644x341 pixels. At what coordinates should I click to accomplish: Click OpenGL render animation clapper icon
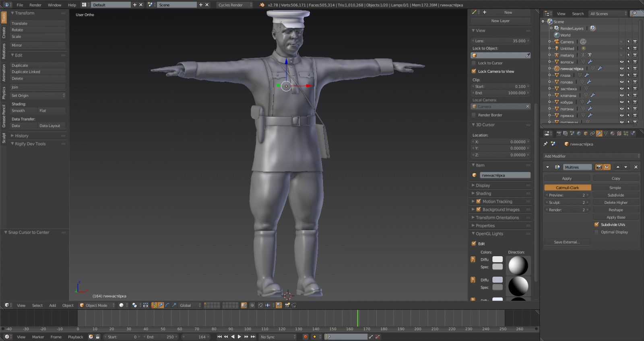tap(293, 305)
